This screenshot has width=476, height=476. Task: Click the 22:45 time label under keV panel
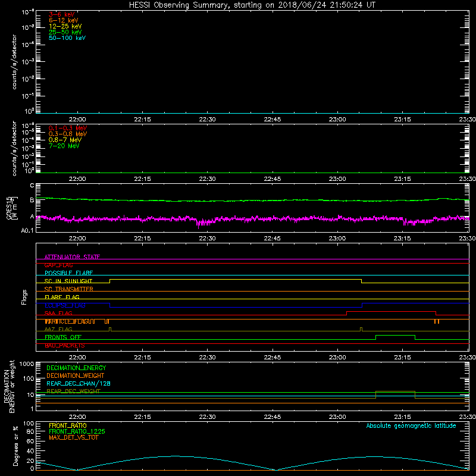pos(273,120)
